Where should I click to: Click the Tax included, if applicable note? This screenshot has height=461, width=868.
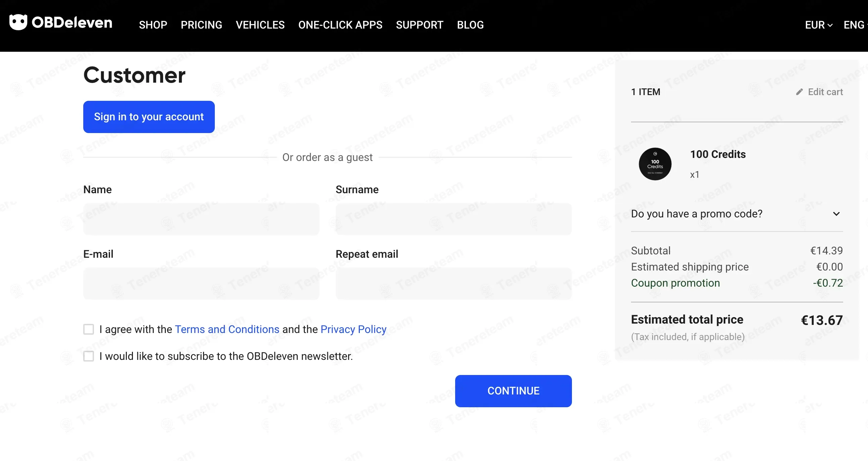(688, 337)
